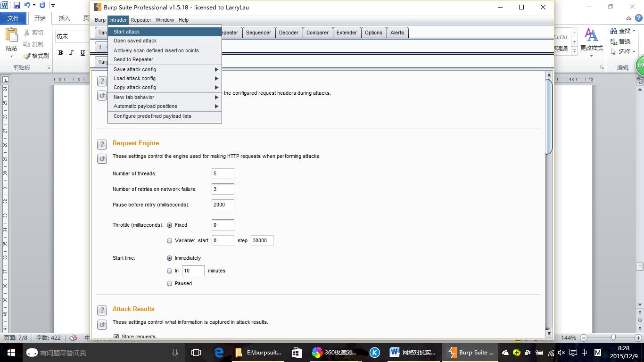This screenshot has height=362, width=644.
Task: Expand Automatic payload positions submenu
Action: tap(165, 106)
